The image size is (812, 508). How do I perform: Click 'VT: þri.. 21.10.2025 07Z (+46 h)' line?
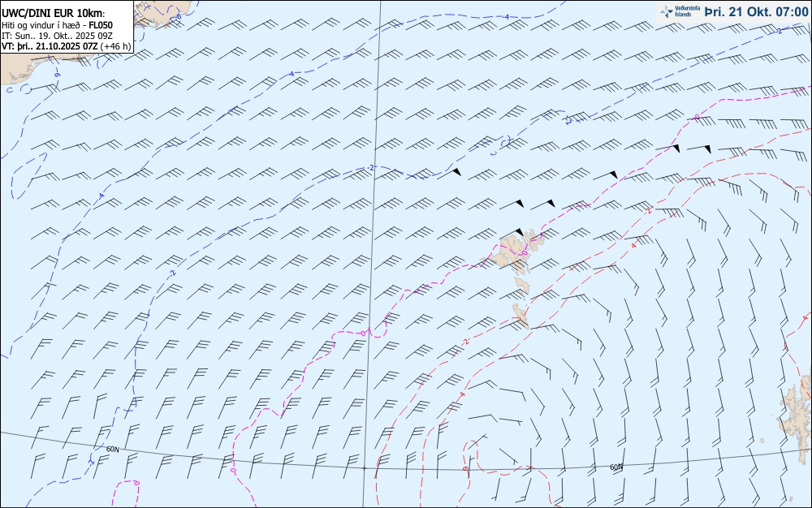67,46
